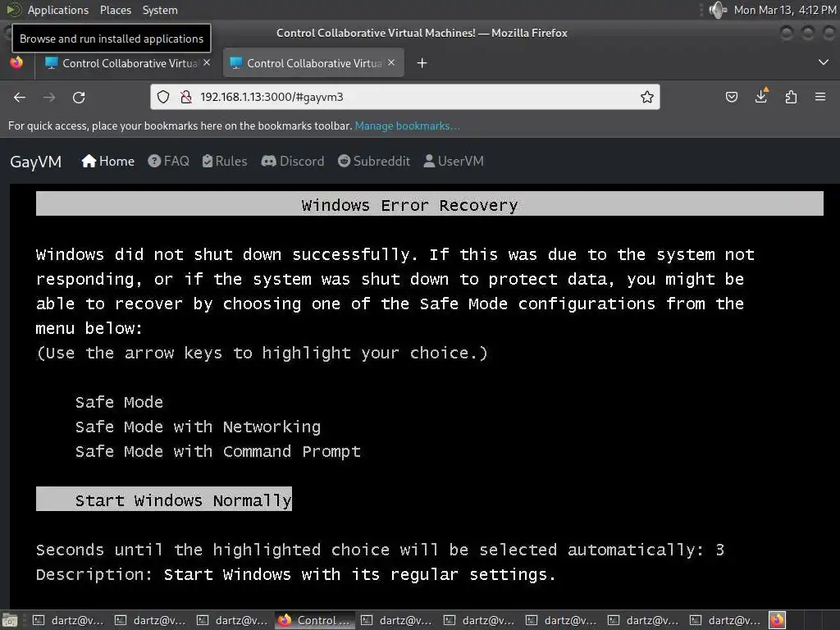Open the Discord navbar link
Viewport: 840px width, 630px height.
[293, 162]
